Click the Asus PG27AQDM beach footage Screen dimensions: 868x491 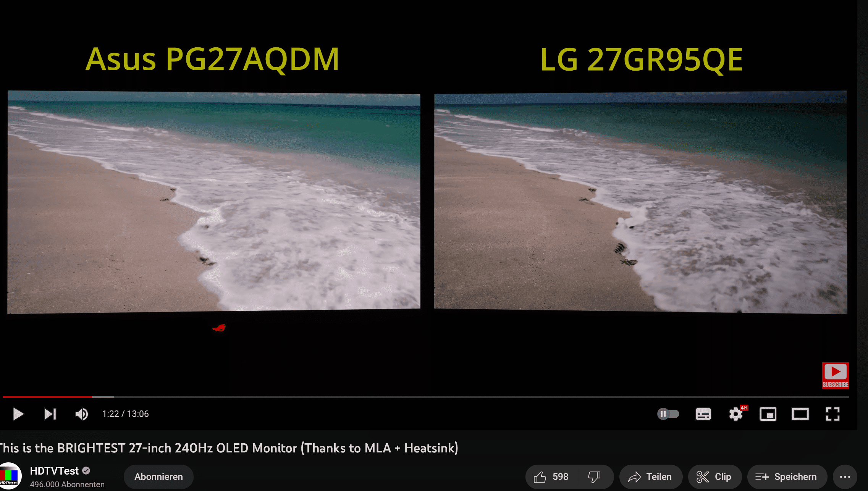(x=214, y=202)
